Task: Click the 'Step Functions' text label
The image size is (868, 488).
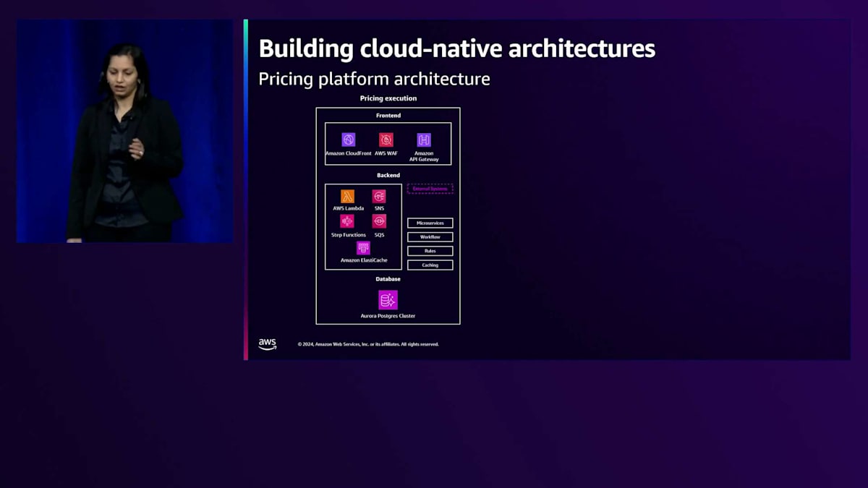Action: tap(349, 235)
